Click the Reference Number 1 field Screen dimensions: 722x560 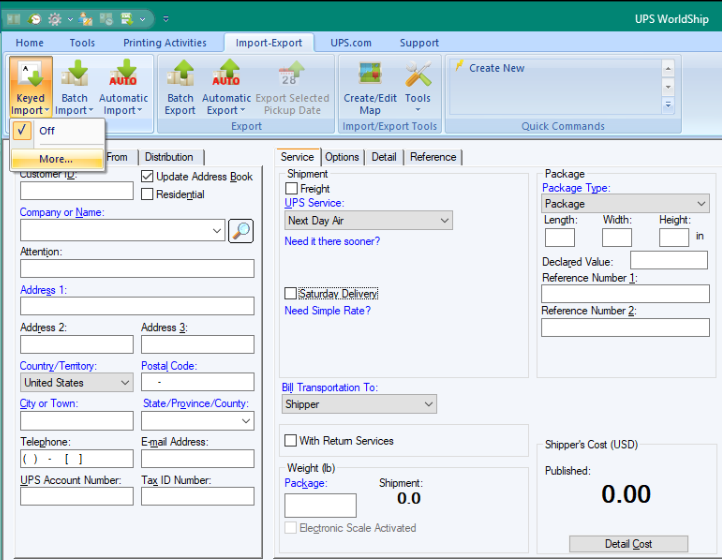[x=625, y=294]
